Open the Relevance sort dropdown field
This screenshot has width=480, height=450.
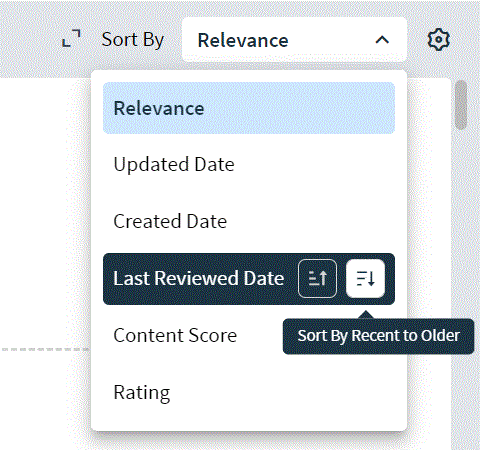pyautogui.click(x=294, y=40)
